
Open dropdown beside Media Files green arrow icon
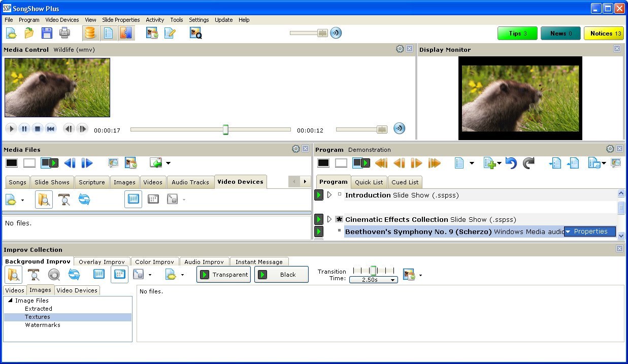(x=169, y=163)
